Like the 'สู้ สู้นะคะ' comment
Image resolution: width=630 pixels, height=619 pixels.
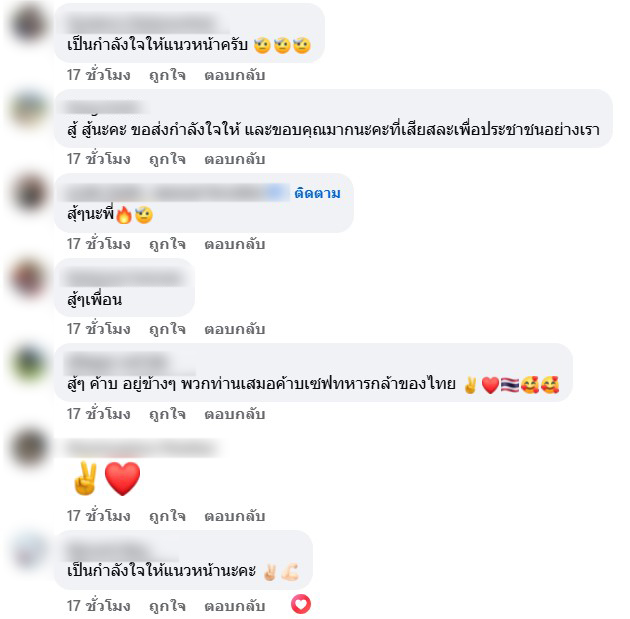[x=167, y=159]
